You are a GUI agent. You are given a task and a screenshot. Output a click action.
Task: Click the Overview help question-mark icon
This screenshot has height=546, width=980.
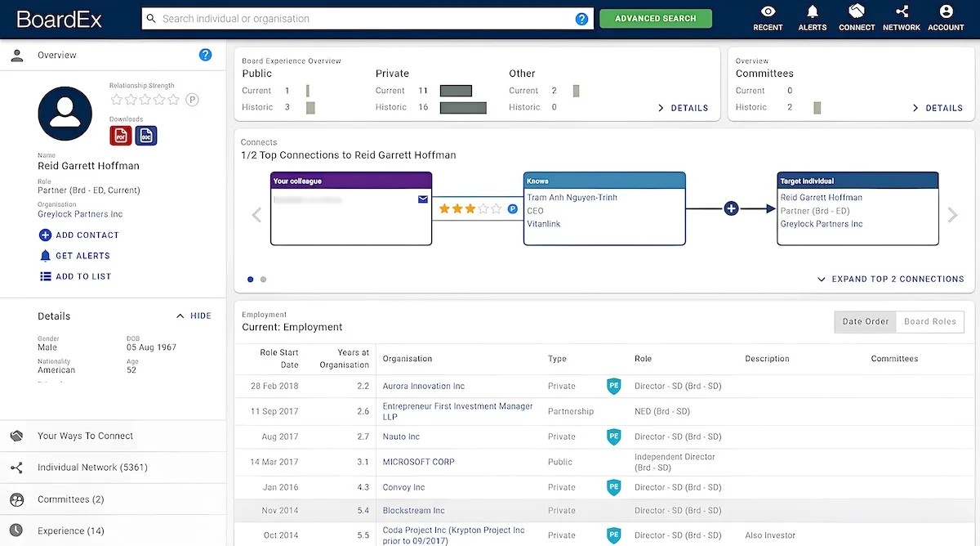[x=206, y=55]
